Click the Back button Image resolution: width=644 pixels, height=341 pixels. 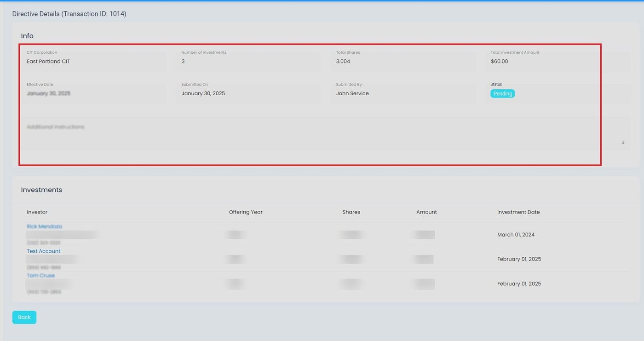click(x=24, y=317)
